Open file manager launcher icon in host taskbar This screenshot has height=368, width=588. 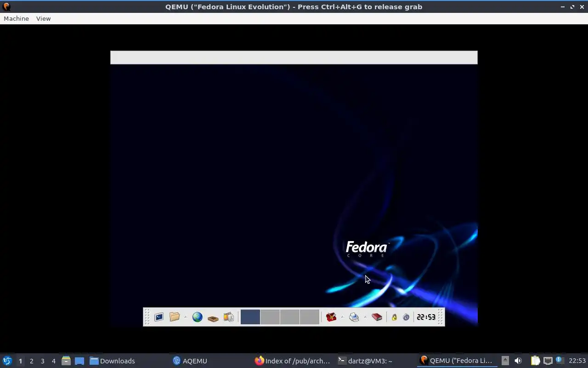point(66,361)
